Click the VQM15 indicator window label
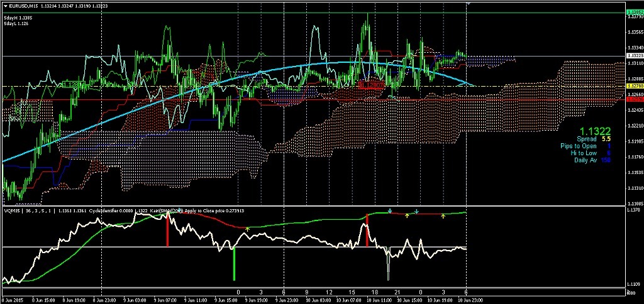 pos(13,211)
